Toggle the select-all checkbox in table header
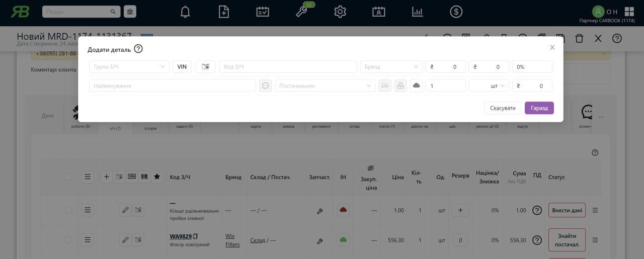 68,177
